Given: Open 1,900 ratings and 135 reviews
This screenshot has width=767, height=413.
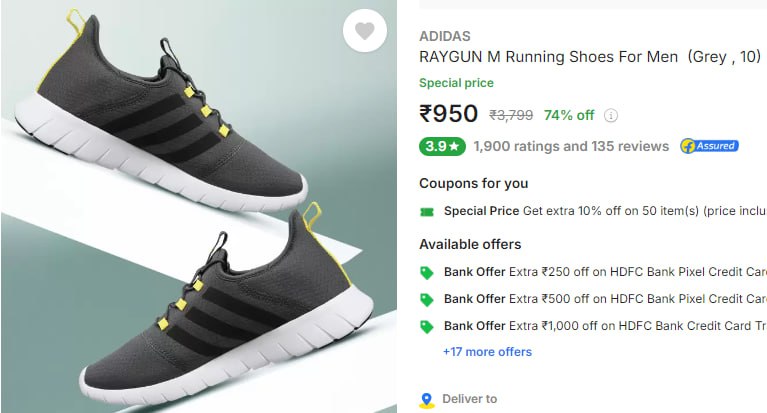Looking at the screenshot, I should (571, 146).
